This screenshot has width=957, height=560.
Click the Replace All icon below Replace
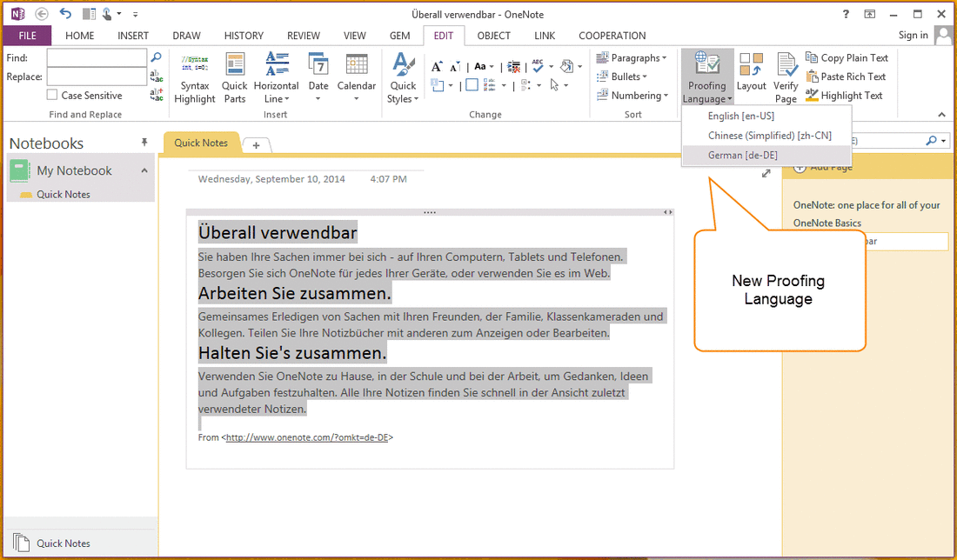point(157,95)
